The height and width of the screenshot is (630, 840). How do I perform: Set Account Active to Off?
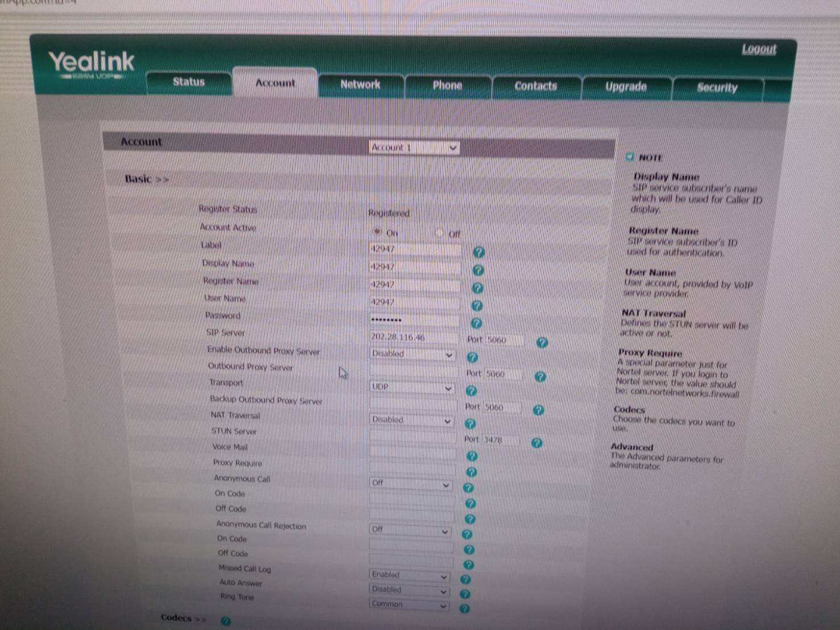pos(439,233)
